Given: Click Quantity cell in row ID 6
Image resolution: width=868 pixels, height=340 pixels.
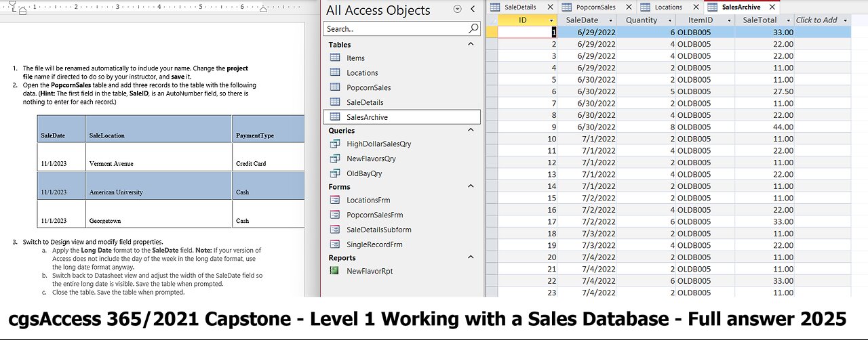Looking at the screenshot, I should point(646,91).
